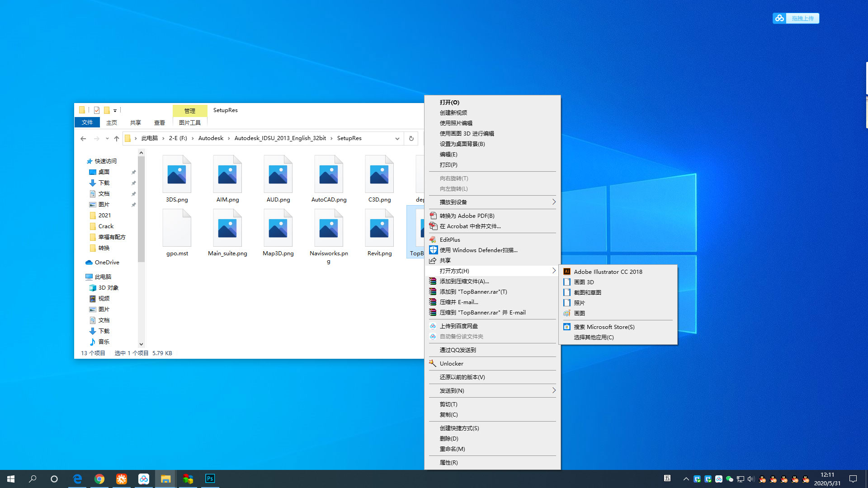Screen dimensions: 868x488
Task: Open the address bar history dropdown
Action: (397, 138)
